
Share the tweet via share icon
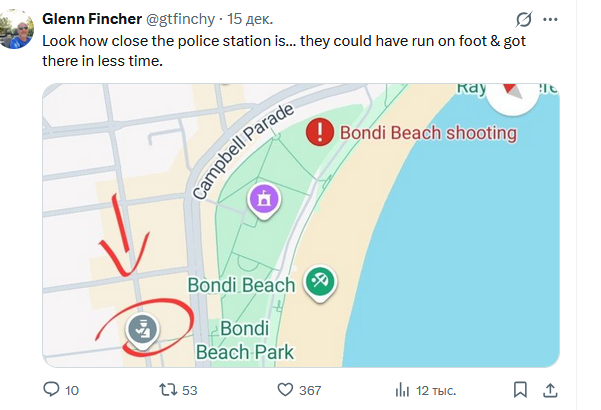coord(551,389)
